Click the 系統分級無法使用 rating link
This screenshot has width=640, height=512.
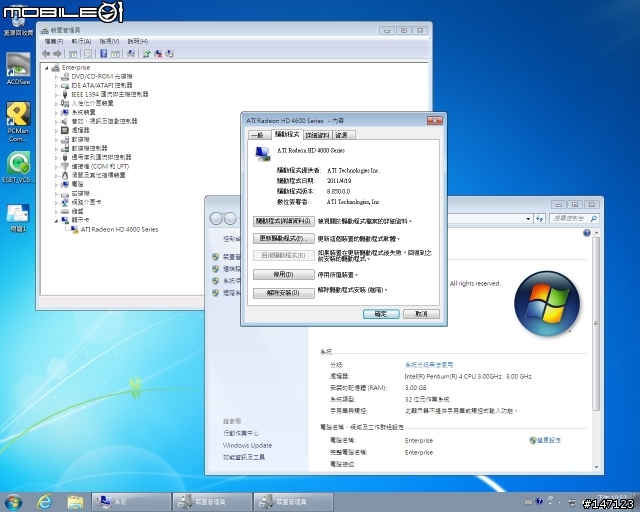tap(429, 365)
